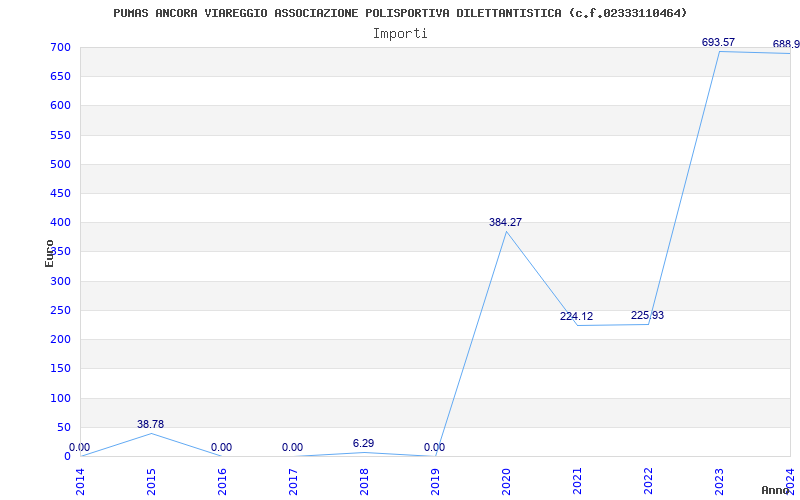This screenshot has width=800, height=500.
Task: Click the Anno x-axis label
Action: (776, 490)
